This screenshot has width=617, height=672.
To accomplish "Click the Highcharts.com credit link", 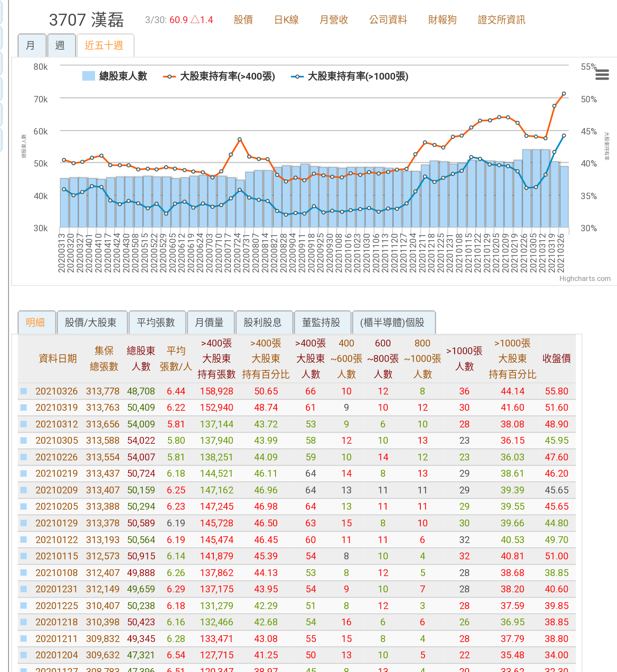I will [585, 278].
